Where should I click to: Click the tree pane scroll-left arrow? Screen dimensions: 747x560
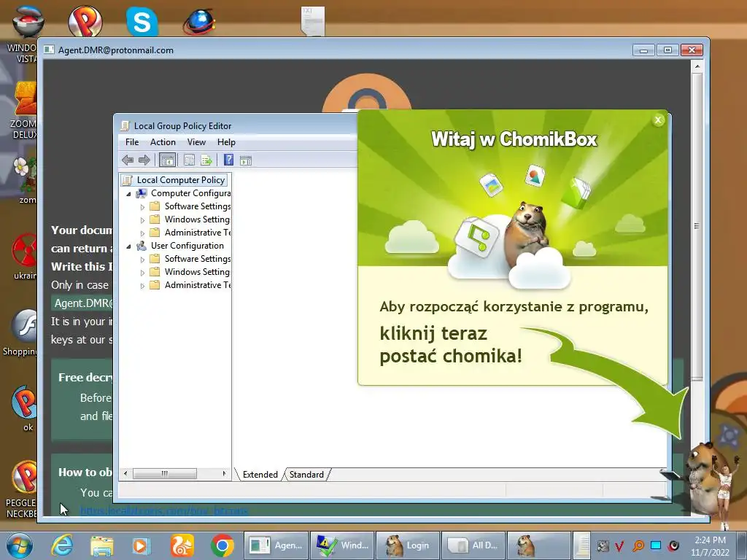[x=125, y=473]
